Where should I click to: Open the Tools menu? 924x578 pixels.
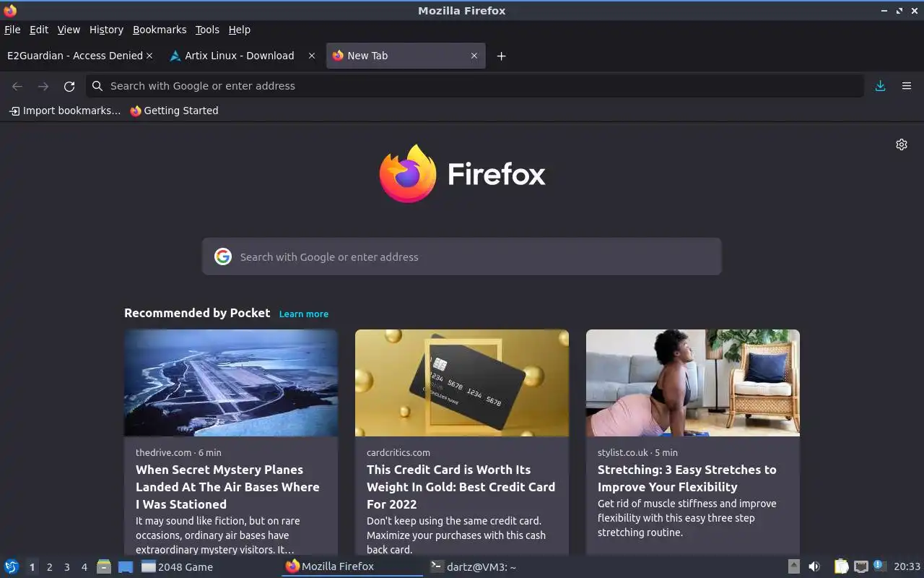[x=207, y=30]
